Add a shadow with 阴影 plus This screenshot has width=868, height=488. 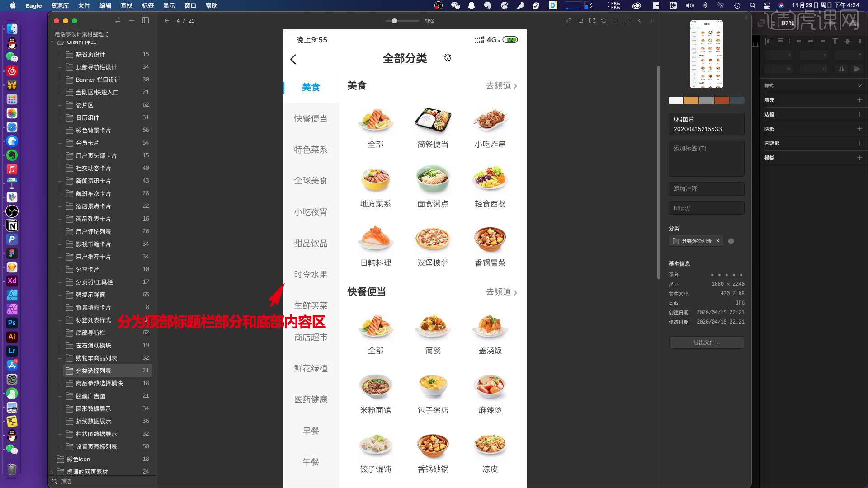(x=859, y=129)
